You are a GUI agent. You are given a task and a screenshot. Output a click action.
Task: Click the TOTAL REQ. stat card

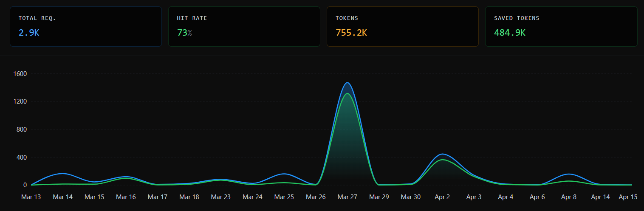[x=86, y=26]
